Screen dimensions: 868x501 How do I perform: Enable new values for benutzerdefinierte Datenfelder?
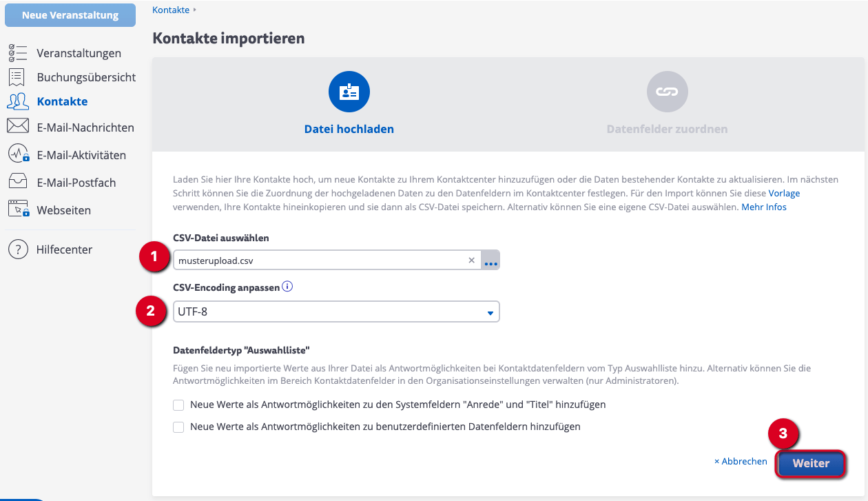click(x=178, y=427)
